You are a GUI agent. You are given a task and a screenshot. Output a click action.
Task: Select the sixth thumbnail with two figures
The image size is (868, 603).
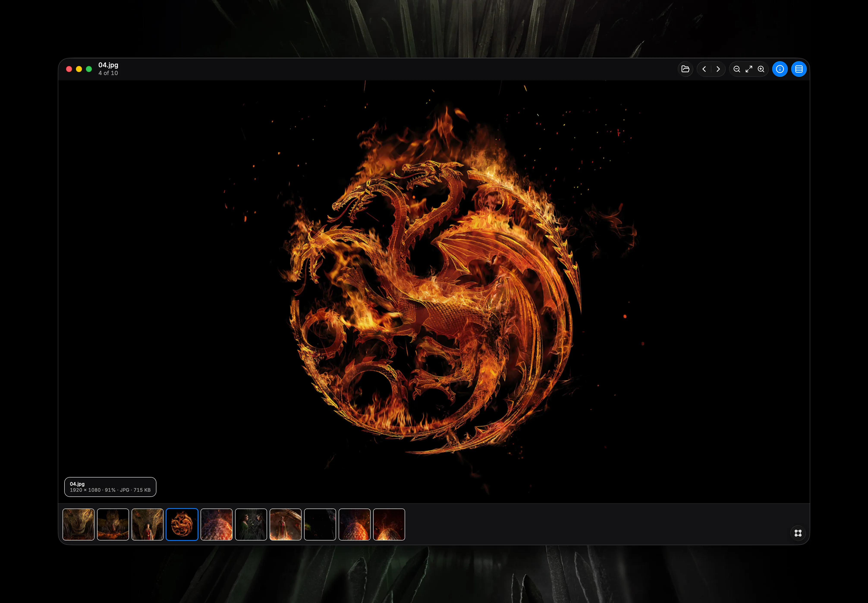[x=251, y=524]
